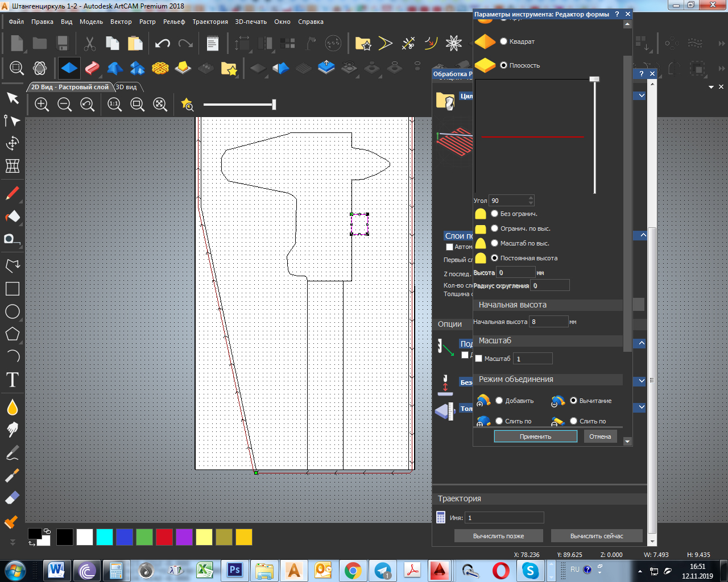
Task: Pick the cyan color swatch
Action: point(105,537)
